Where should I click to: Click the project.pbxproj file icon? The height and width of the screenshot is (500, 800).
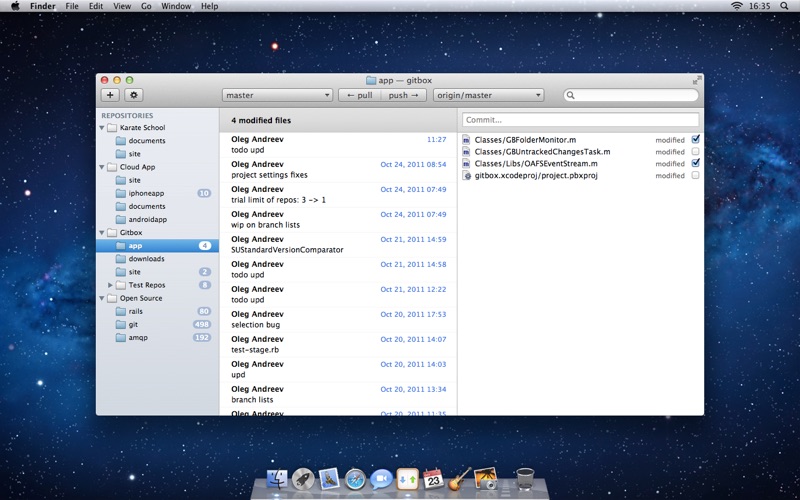466,176
